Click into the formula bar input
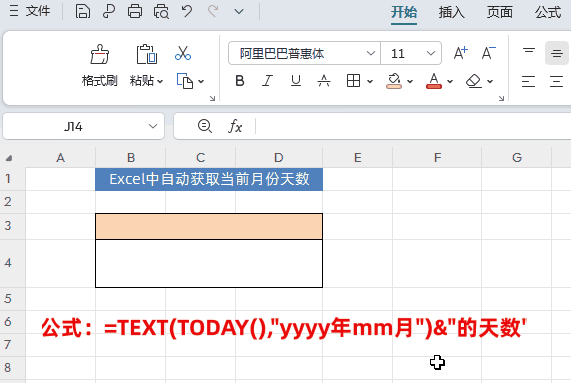The height and width of the screenshot is (383, 571). point(413,126)
